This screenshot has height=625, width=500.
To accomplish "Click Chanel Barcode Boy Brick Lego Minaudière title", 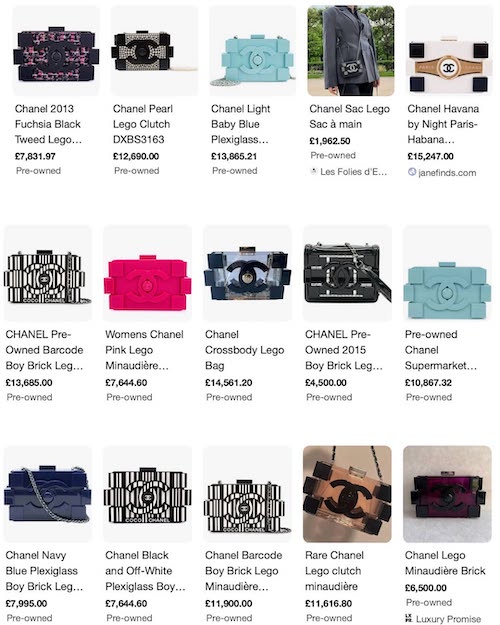I will tap(244, 571).
